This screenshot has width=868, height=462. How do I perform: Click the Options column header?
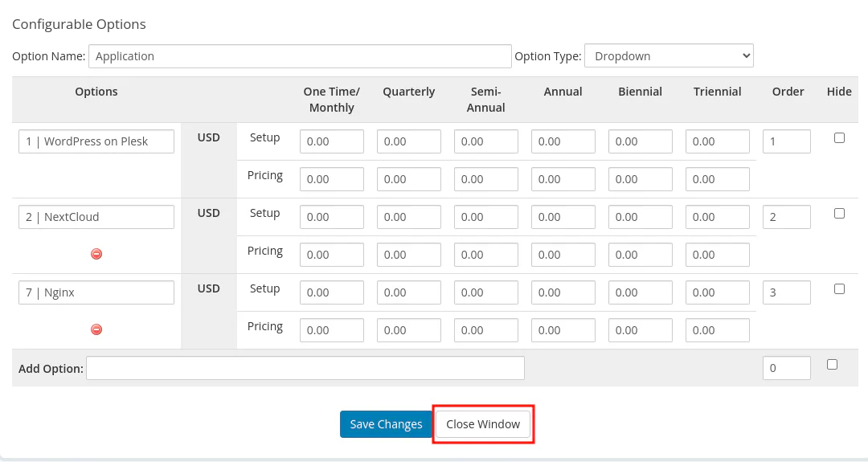[x=96, y=92]
